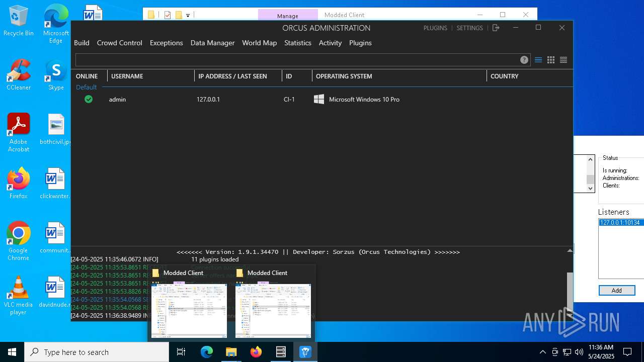Open Firefox from the taskbar
644x362 pixels.
[x=256, y=352]
